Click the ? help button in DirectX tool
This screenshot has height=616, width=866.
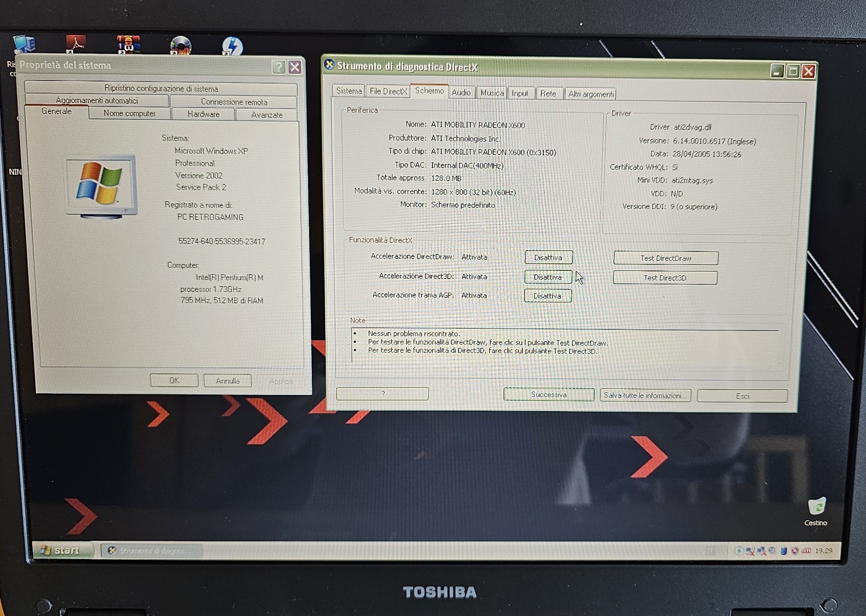(382, 393)
